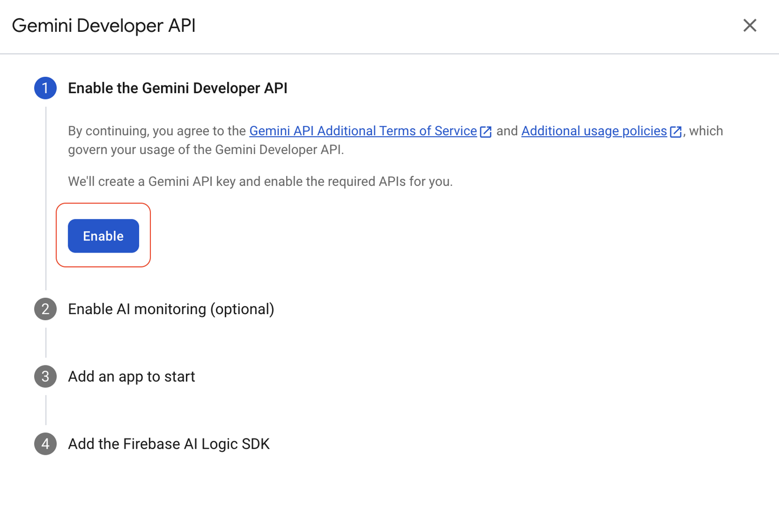779x532 pixels.
Task: Select the Enable AI monitoring (optional) step
Action: (171, 309)
